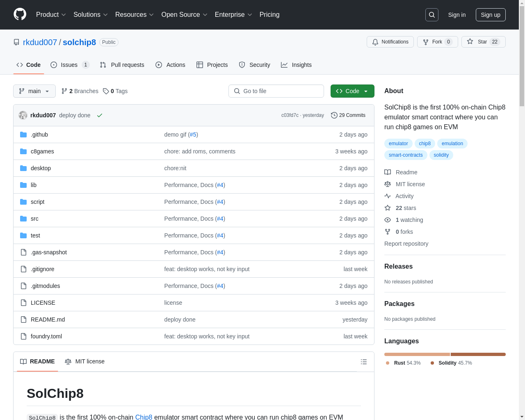Click the LICENSE file icon
Screen dimensions: 525x420
click(x=23, y=303)
